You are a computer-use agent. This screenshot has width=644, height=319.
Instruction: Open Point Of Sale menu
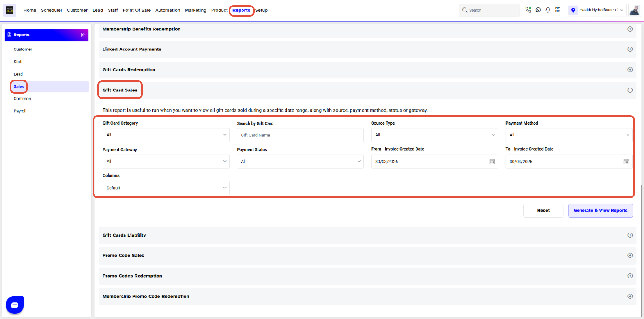tap(137, 10)
